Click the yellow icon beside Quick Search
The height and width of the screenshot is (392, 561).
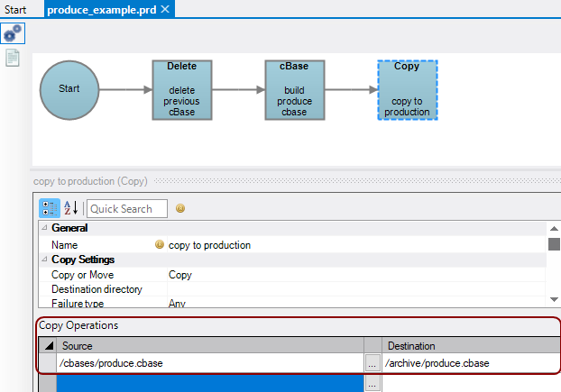[180, 208]
